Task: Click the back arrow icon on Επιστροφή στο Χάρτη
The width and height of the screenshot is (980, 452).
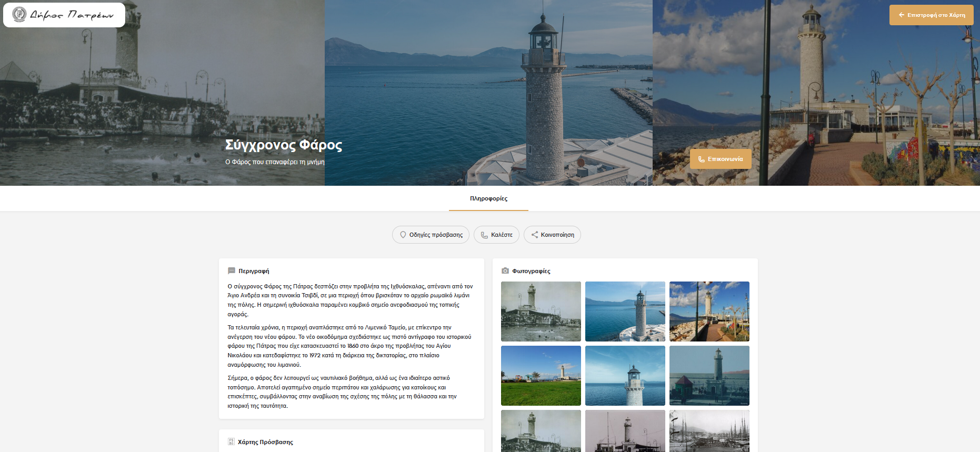Action: [x=902, y=15]
